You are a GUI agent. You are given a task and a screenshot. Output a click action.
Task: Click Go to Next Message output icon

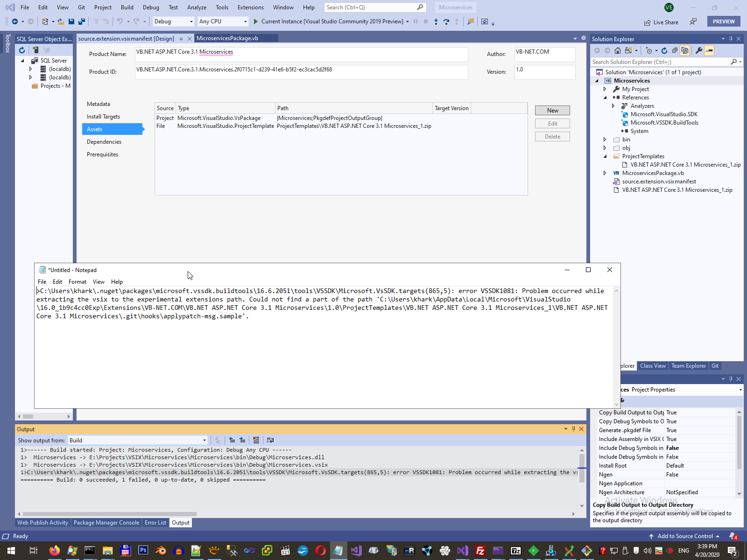pyautogui.click(x=242, y=440)
